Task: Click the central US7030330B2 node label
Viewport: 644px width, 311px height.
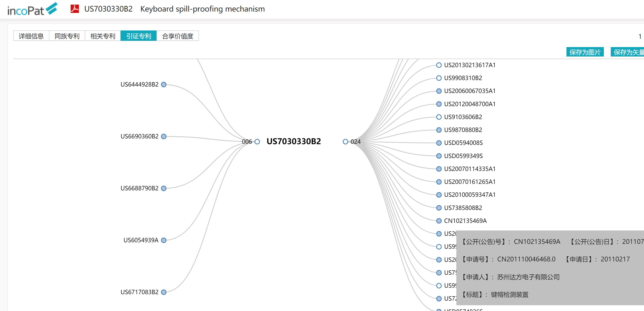Action: click(294, 141)
